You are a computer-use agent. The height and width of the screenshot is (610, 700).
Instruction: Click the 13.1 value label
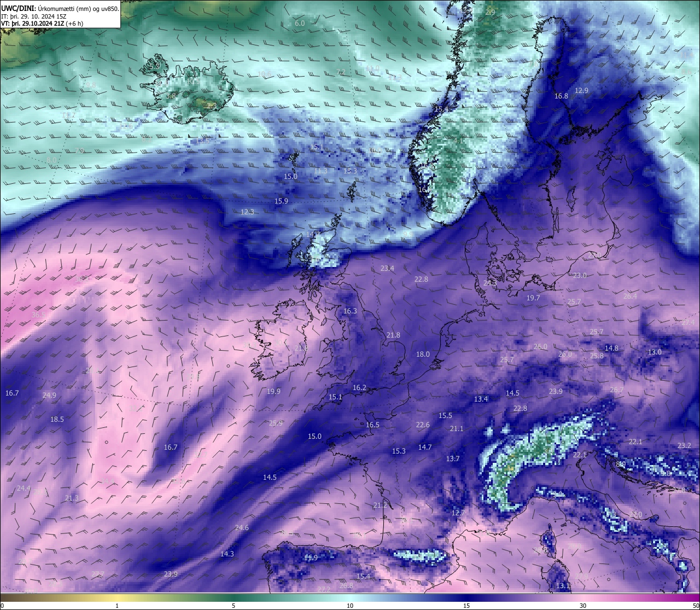pos(563,585)
